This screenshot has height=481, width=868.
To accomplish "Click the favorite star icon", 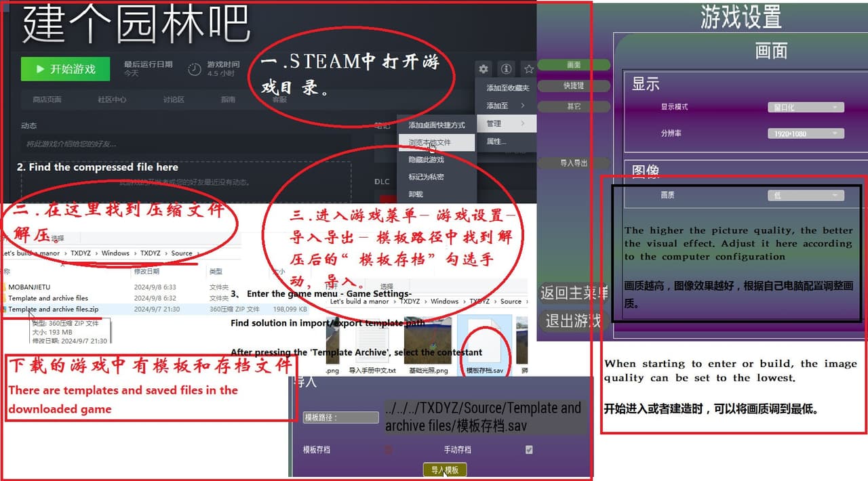I will [528, 68].
